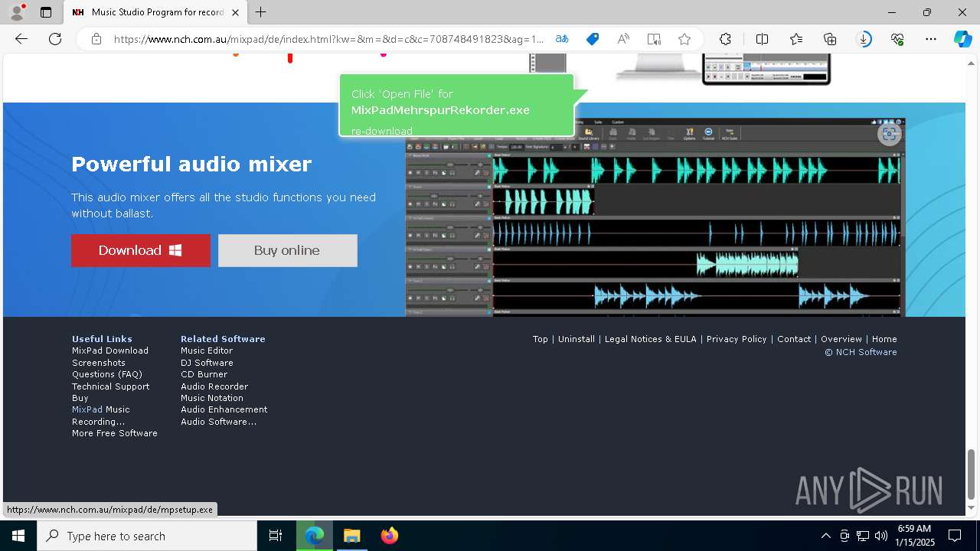
Task: Click the taskbar search box
Action: [147, 536]
